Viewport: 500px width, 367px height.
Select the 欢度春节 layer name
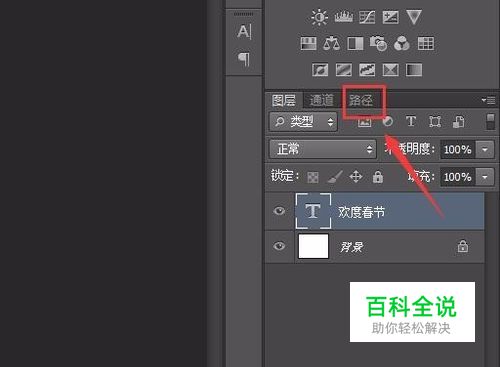pos(362,212)
